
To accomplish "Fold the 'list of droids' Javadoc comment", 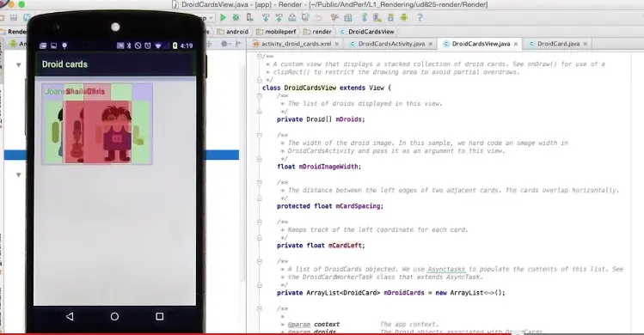I will pos(259,95).
